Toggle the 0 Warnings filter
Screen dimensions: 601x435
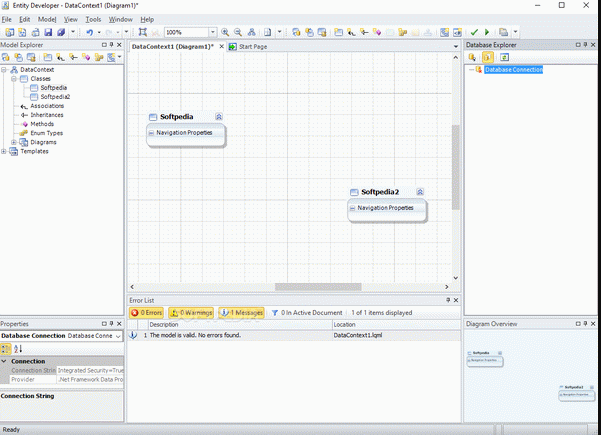191,313
